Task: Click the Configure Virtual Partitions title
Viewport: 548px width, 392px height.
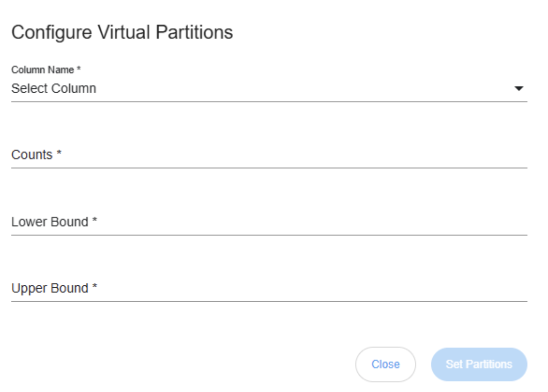Action: (122, 33)
